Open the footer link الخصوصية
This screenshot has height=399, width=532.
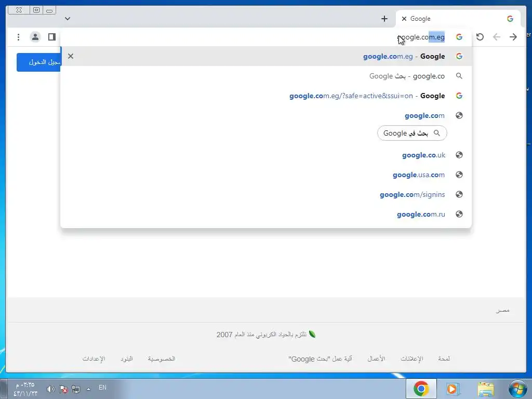coord(162,358)
